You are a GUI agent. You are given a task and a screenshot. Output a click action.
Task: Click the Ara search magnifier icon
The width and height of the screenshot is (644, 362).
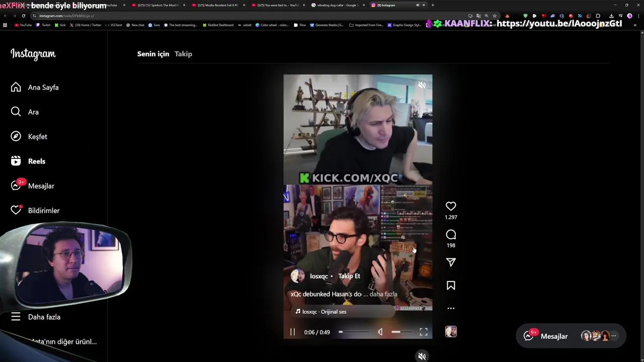pos(16,112)
